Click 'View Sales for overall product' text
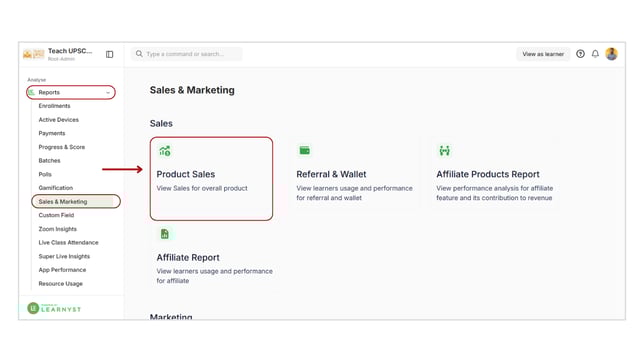The height and width of the screenshot is (362, 644). (202, 188)
